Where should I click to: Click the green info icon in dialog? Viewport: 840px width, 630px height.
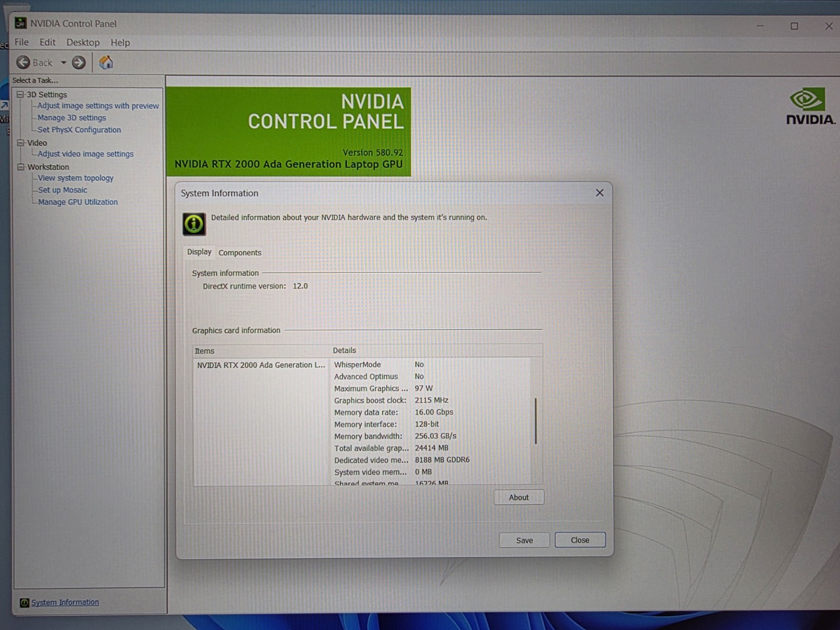point(194,224)
